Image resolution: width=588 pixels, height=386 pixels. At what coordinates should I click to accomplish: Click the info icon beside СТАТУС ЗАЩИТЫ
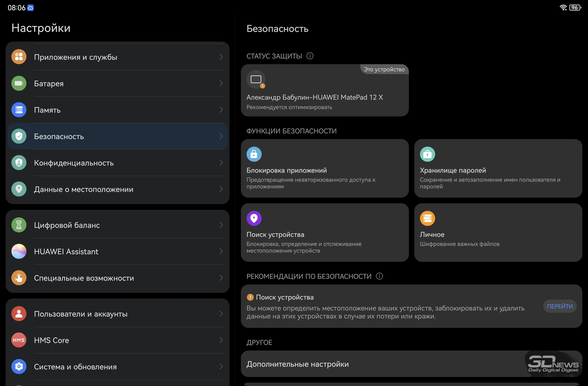point(310,56)
